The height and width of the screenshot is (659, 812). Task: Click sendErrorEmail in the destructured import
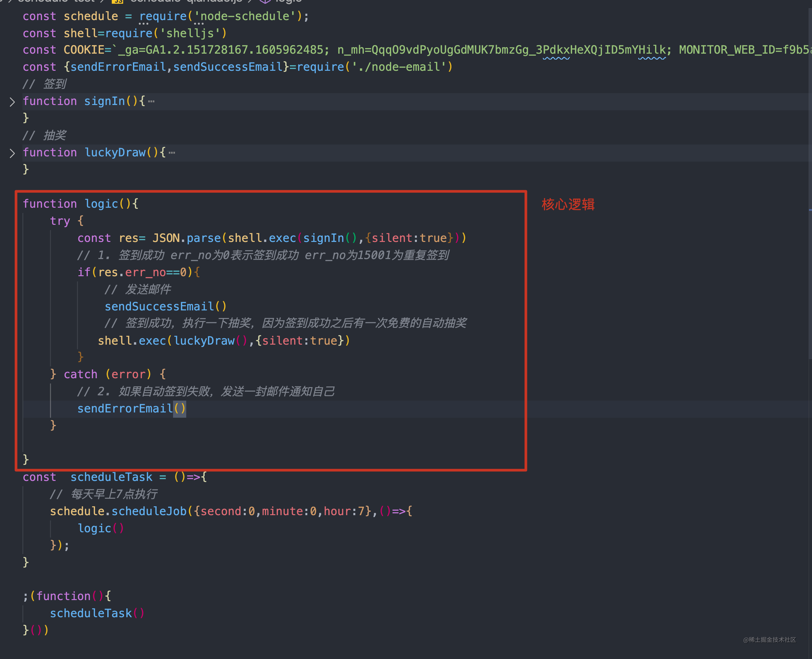pyautogui.click(x=118, y=67)
